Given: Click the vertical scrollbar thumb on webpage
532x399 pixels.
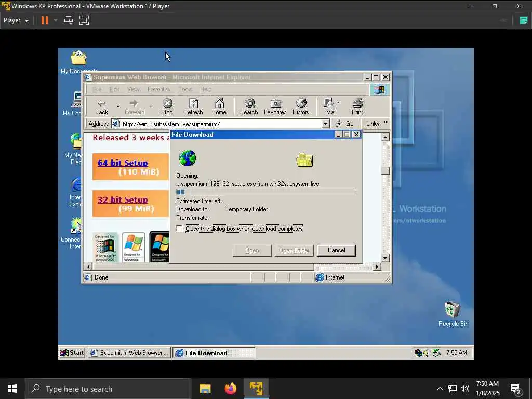Looking at the screenshot, I should click(x=385, y=170).
